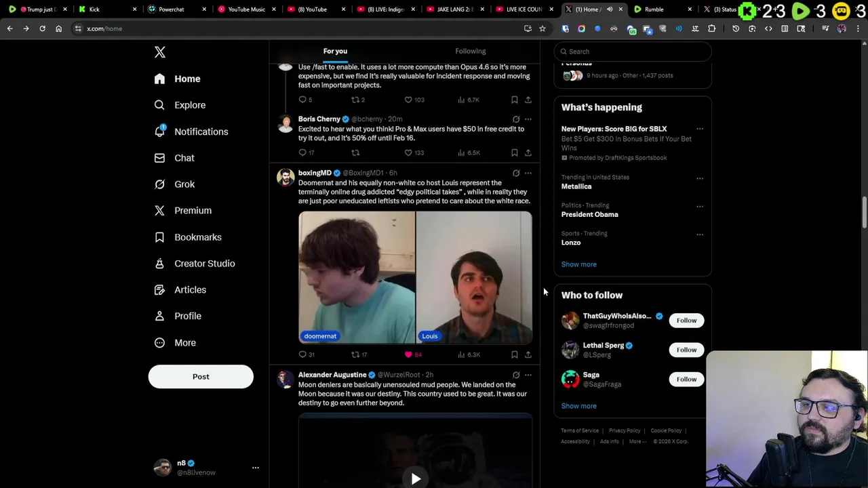This screenshot has width=868, height=488.
Task: Open the President Obama trend
Action: click(589, 214)
